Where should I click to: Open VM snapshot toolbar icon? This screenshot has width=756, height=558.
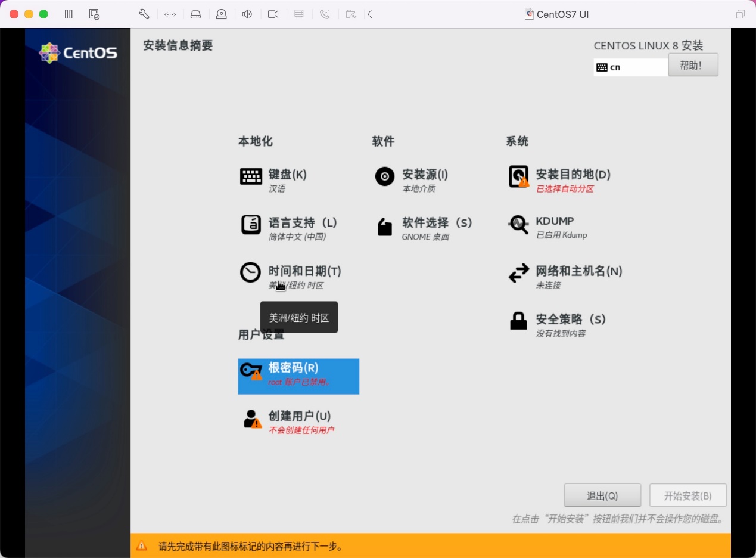click(94, 14)
